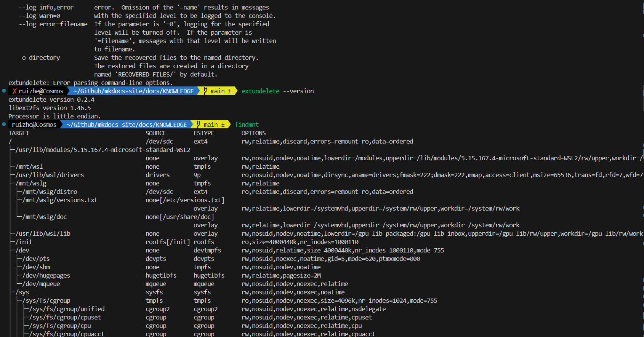The width and height of the screenshot is (644, 337).
Task: Click the OPTIONS column header
Action: (x=253, y=133)
